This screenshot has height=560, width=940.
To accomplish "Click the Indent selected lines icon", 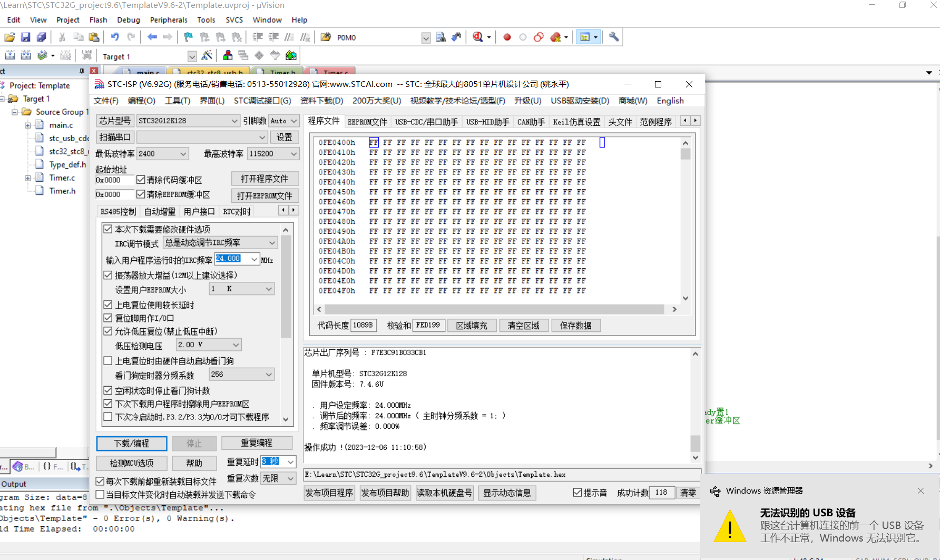I will click(258, 37).
